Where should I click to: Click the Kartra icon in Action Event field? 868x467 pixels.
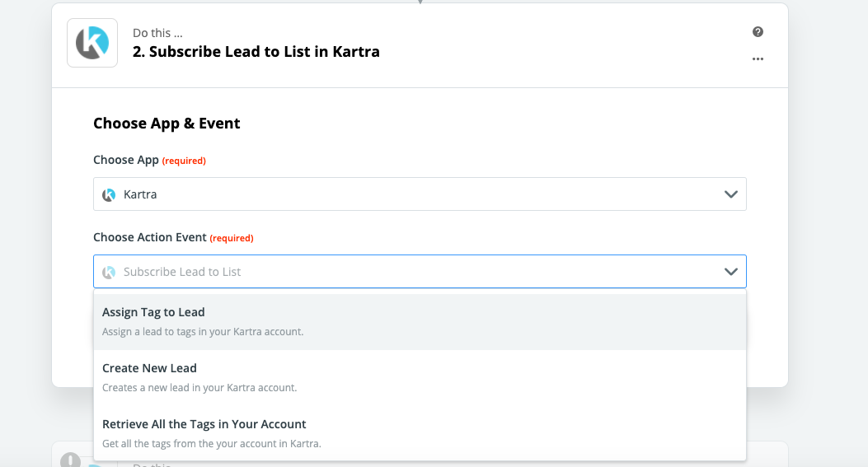(109, 272)
